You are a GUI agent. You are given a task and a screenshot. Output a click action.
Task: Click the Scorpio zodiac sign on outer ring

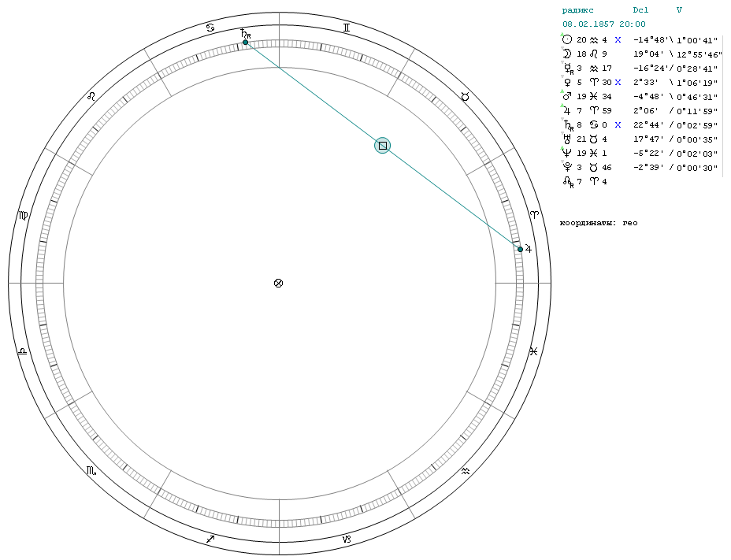pyautogui.click(x=91, y=470)
